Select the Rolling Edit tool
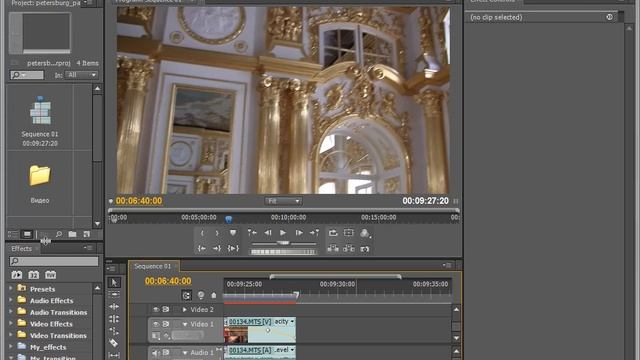The image size is (640, 360). point(114,319)
